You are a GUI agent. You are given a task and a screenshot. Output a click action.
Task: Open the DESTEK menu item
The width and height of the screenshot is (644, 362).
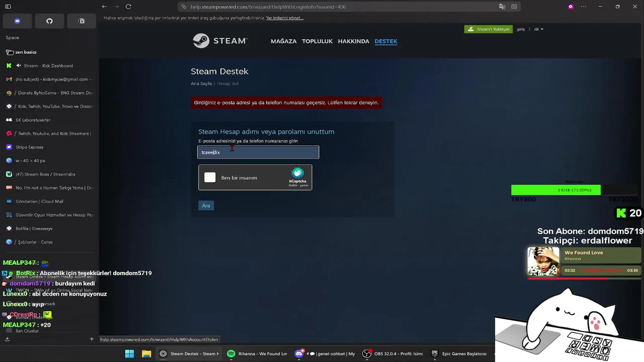click(386, 41)
